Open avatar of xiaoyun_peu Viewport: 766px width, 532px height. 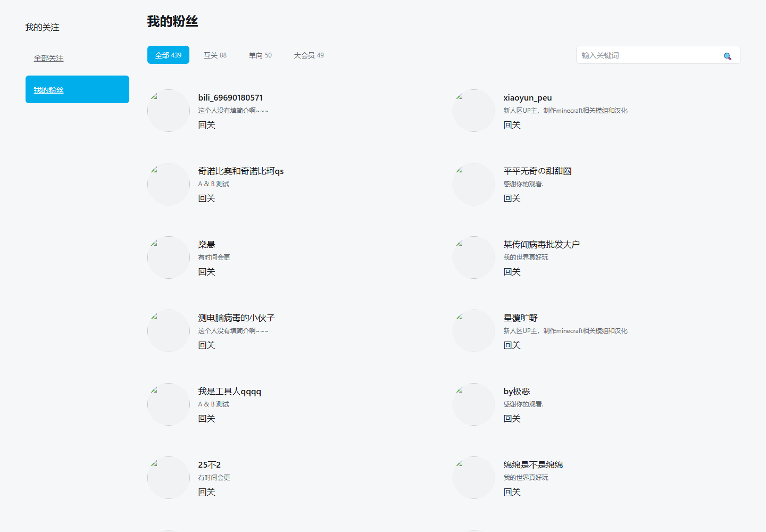474,111
